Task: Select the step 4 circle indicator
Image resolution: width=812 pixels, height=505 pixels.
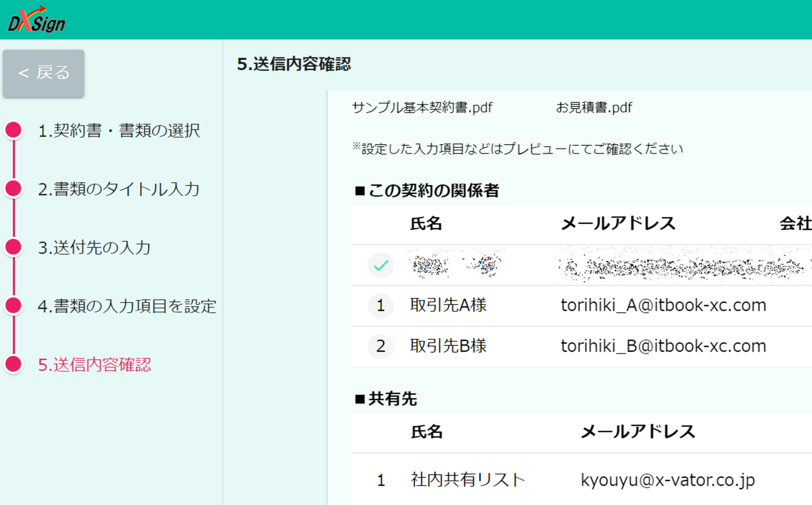Action: (x=13, y=306)
